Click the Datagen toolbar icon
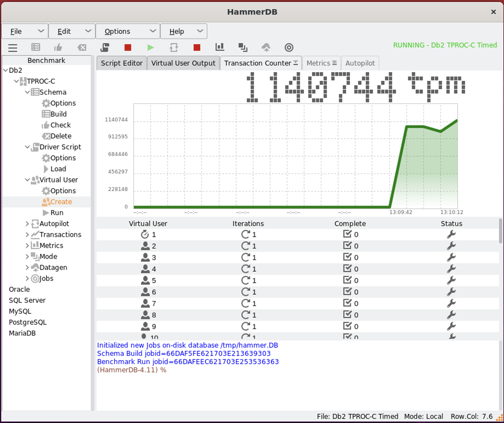 click(x=266, y=48)
